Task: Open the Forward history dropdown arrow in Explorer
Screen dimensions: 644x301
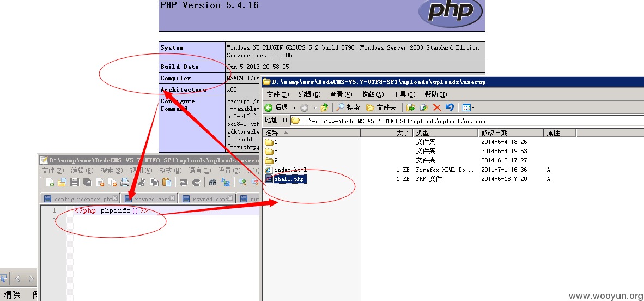Action: [314, 108]
